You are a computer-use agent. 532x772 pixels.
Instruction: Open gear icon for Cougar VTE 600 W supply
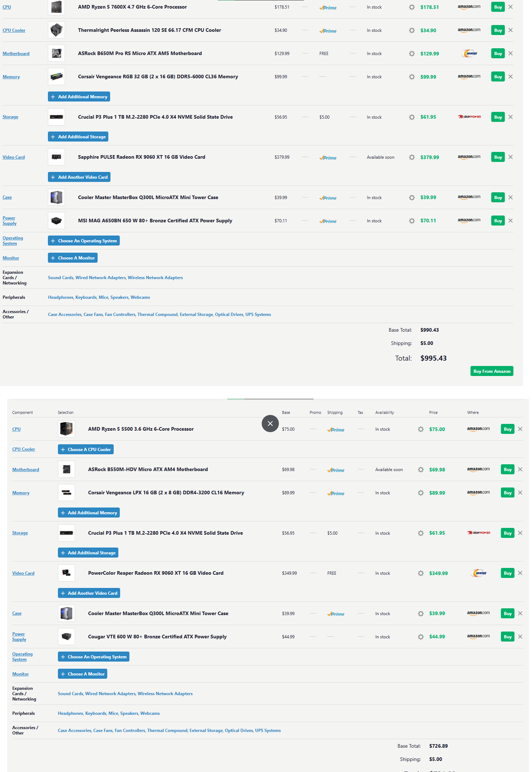[421, 637]
